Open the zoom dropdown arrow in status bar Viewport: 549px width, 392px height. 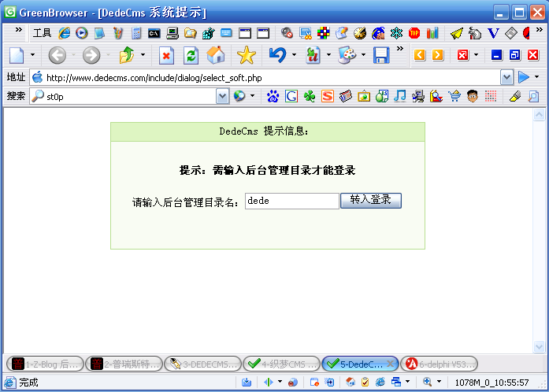tap(439, 382)
